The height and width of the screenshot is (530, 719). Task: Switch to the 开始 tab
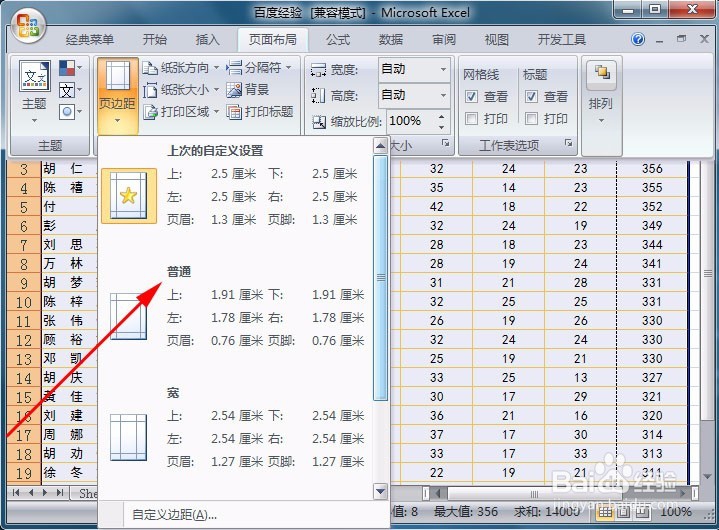155,40
